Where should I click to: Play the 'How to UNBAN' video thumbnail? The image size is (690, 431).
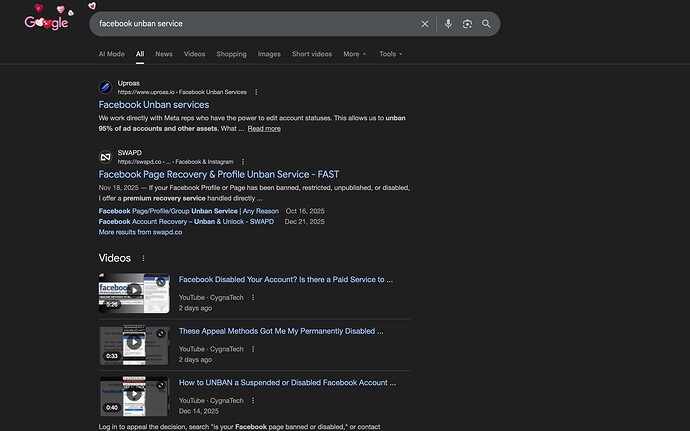pos(134,396)
